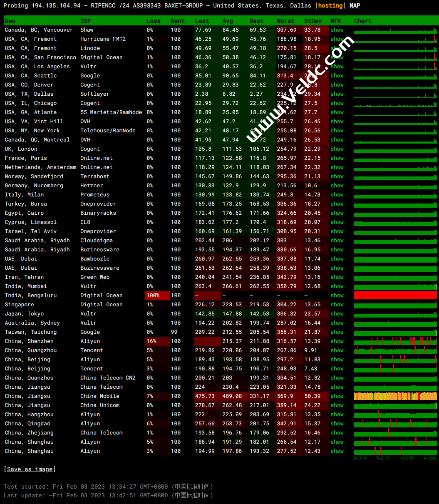Show MTR for Canada, BC, Vancouver
439x504 pixels.
point(337,30)
